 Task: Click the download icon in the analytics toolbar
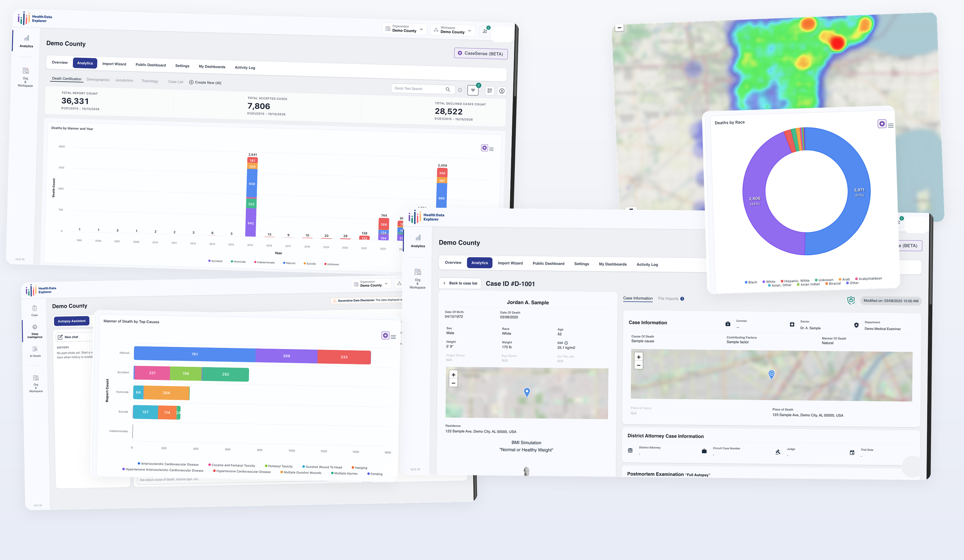502,91
